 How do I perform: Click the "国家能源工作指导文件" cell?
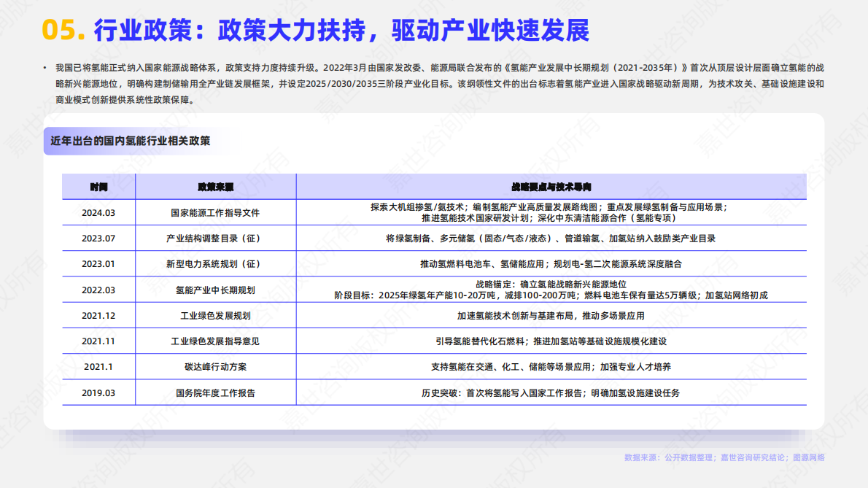[215, 213]
